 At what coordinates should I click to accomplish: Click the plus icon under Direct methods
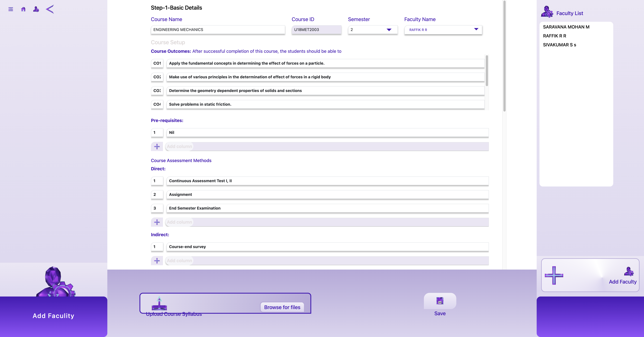click(x=157, y=222)
